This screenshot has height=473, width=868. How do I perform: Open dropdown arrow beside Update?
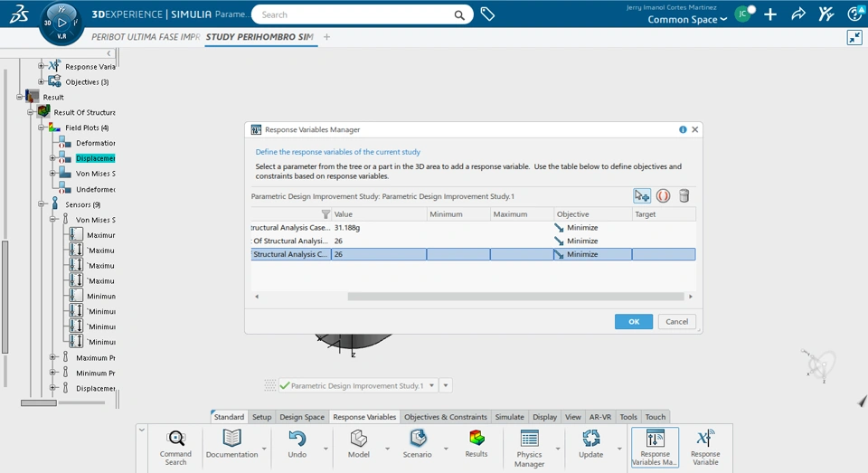click(618, 448)
